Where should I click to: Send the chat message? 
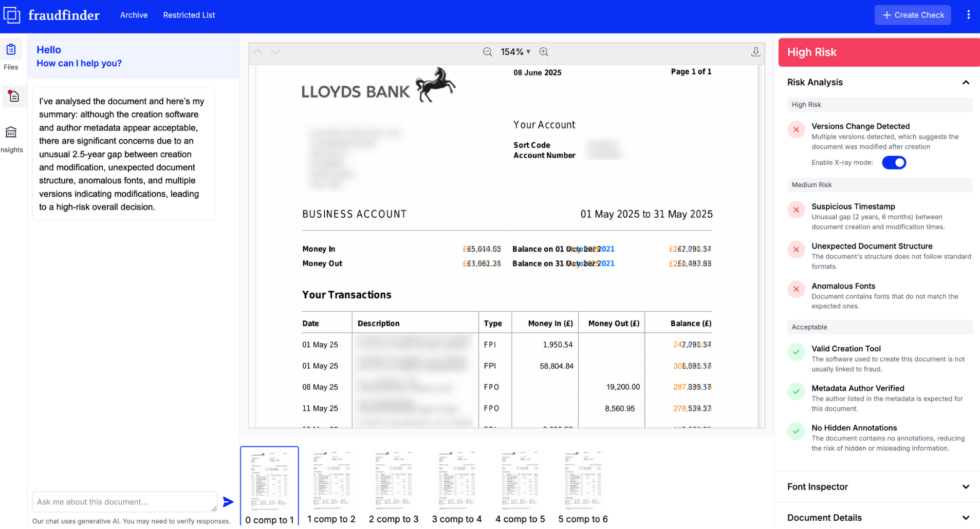(x=228, y=502)
